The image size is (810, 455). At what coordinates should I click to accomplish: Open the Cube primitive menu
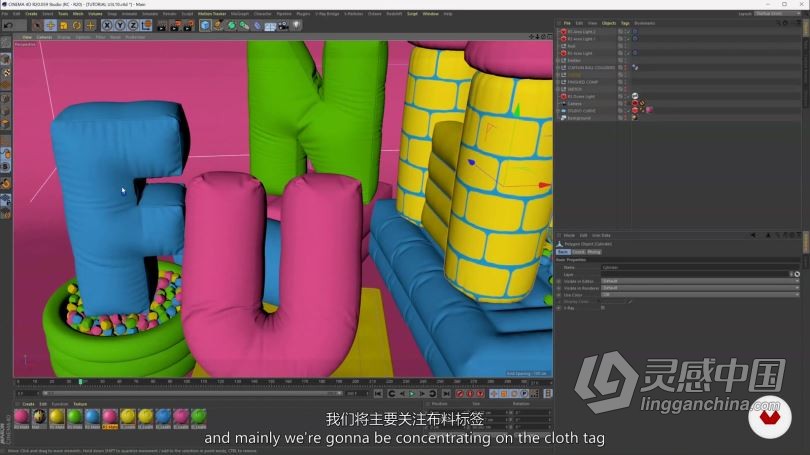[205, 25]
